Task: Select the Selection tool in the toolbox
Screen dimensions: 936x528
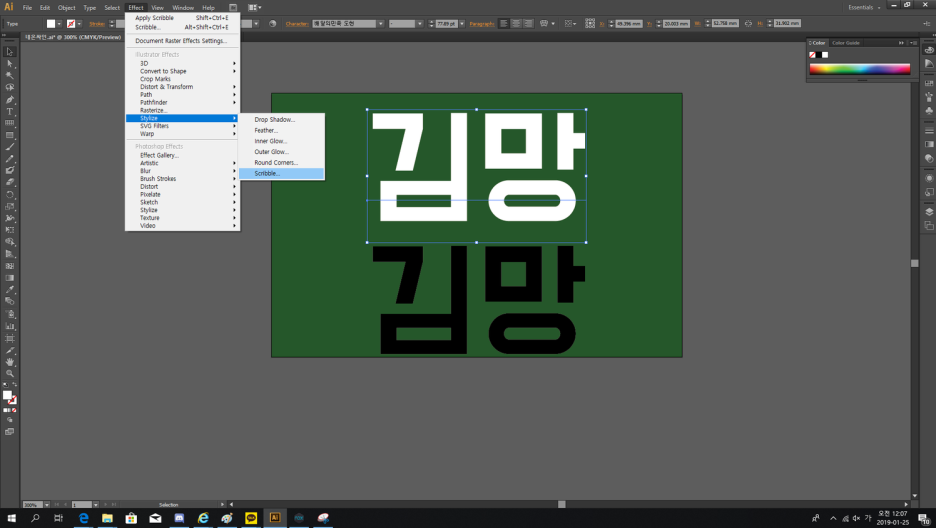Action: coord(10,52)
